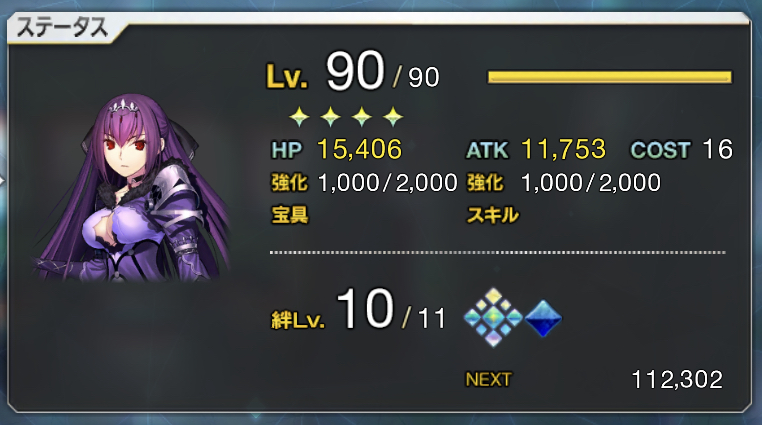
Task: Select the ステータス tab header
Action: pos(62,28)
